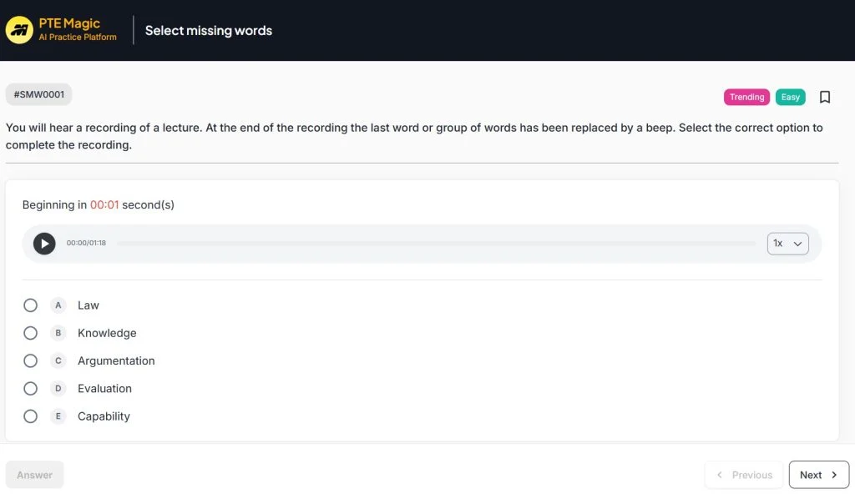The height and width of the screenshot is (504, 855).
Task: Select the Law radio button
Action: coord(31,305)
